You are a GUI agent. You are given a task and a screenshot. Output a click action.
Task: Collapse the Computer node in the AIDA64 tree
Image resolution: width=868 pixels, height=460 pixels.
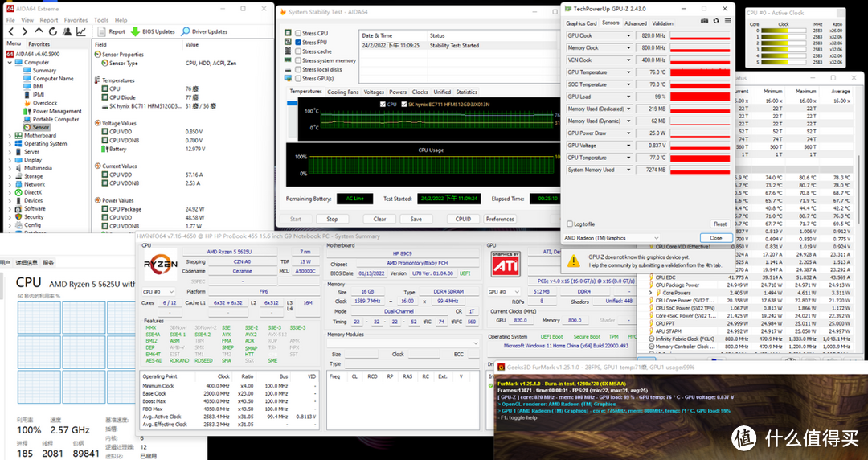[10, 63]
